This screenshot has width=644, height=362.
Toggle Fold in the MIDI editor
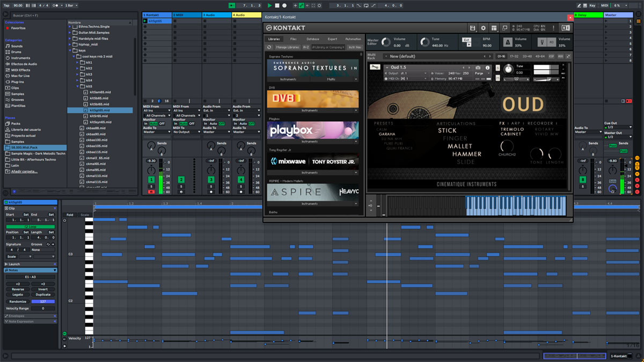pos(70,215)
